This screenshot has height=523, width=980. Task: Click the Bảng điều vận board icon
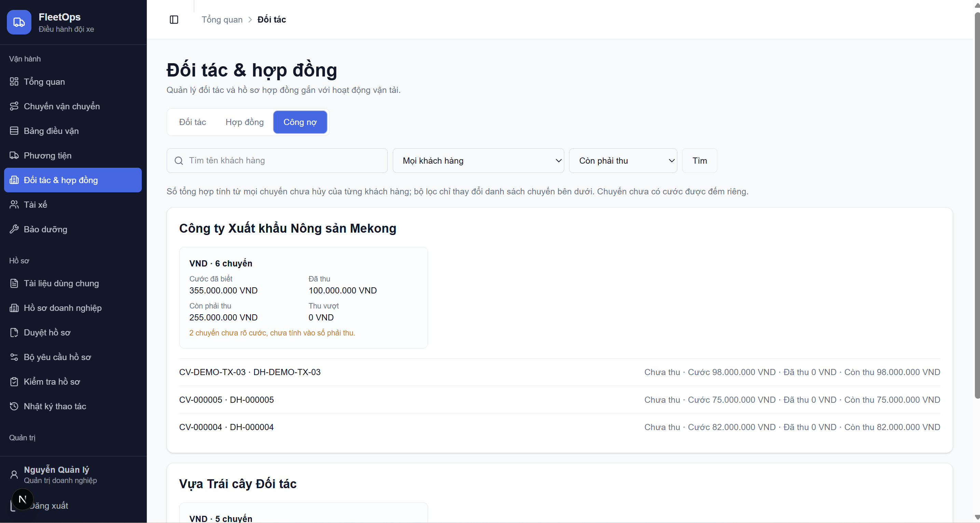click(x=14, y=131)
